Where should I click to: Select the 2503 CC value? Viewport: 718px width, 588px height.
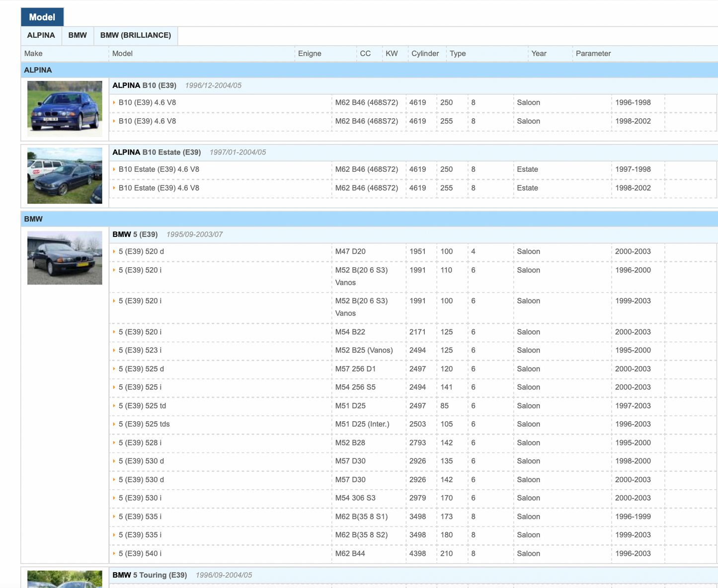417,424
